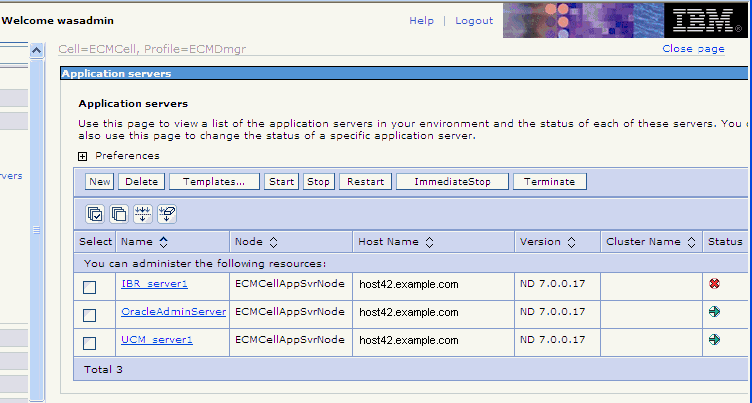Click the Status column header
This screenshot has width=752, height=403.
click(725, 242)
